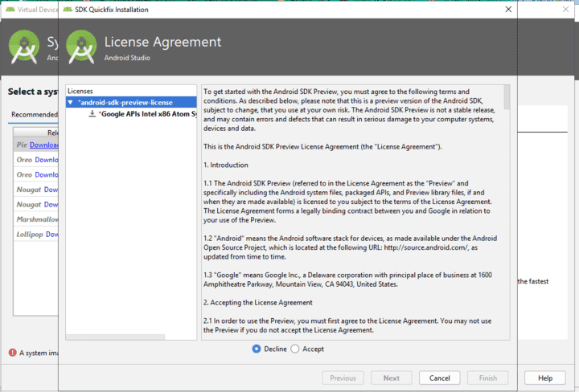The width and height of the screenshot is (579, 392).
Task: Click the disabled Previous button
Action: (343, 378)
